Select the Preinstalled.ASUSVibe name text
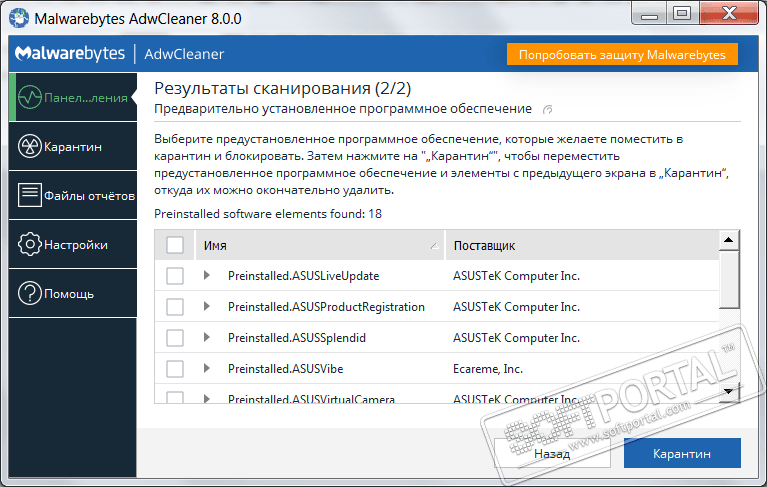767x487 pixels. coord(286,368)
